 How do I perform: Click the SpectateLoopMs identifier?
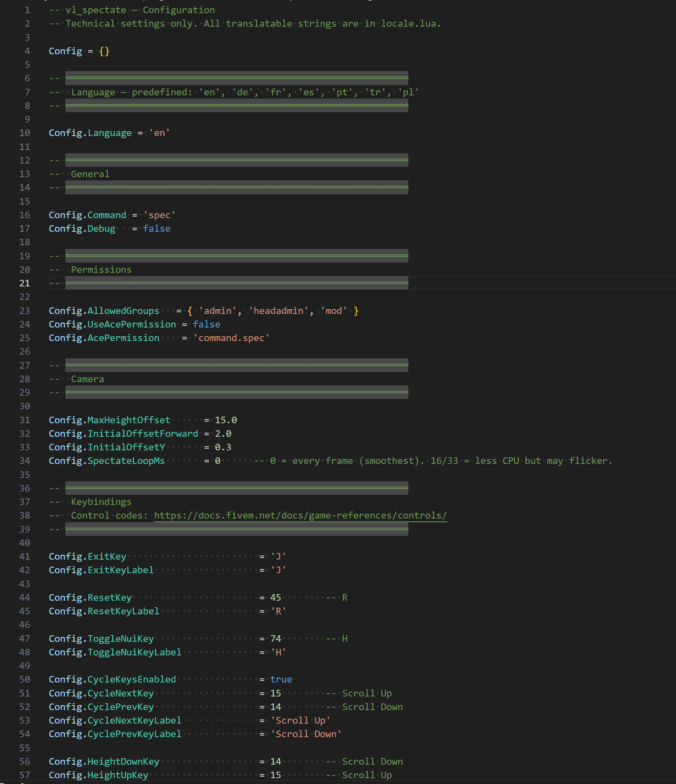point(126,461)
